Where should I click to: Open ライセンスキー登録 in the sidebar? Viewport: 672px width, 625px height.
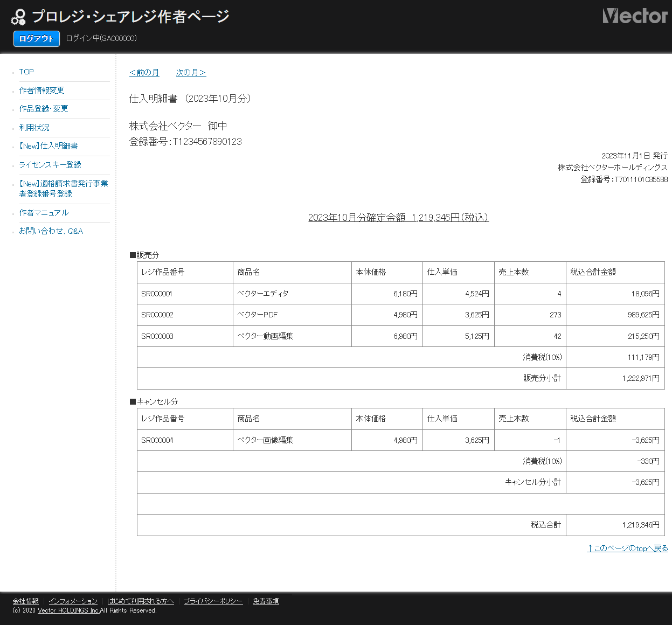(x=50, y=164)
